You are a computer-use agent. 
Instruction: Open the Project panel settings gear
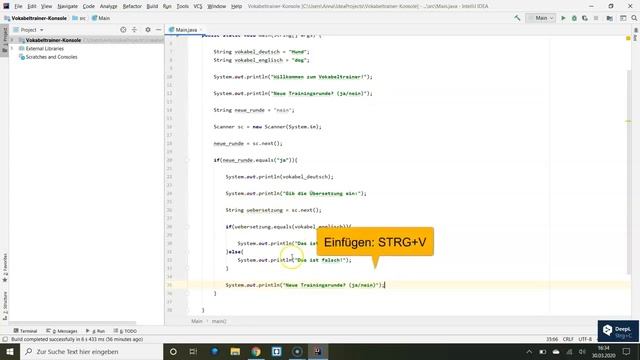tap(148, 30)
